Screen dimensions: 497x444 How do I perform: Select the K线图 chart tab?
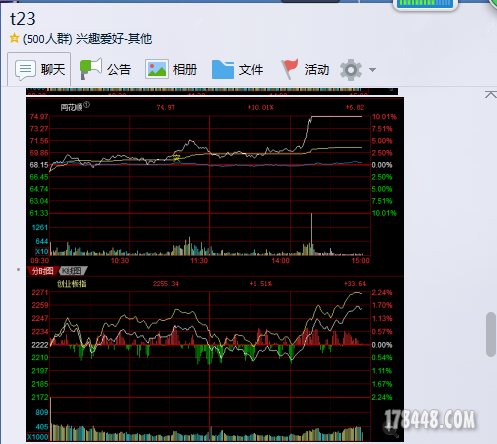point(72,271)
